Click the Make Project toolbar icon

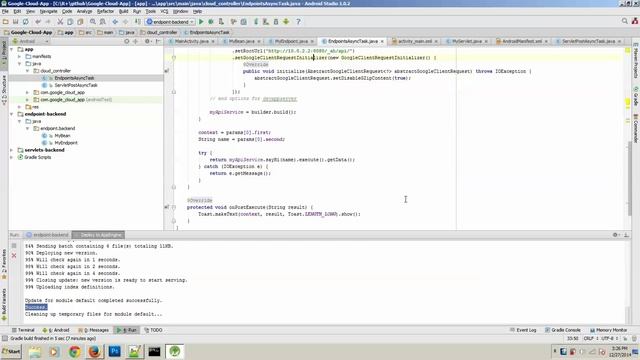point(138,22)
